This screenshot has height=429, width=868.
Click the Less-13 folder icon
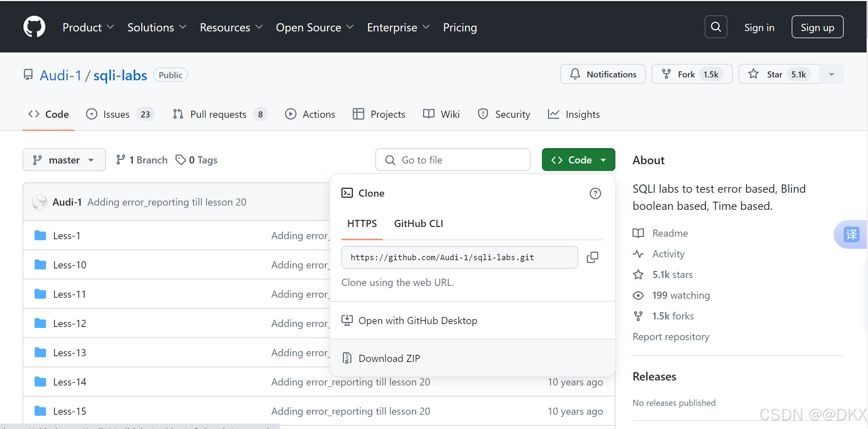click(40, 353)
